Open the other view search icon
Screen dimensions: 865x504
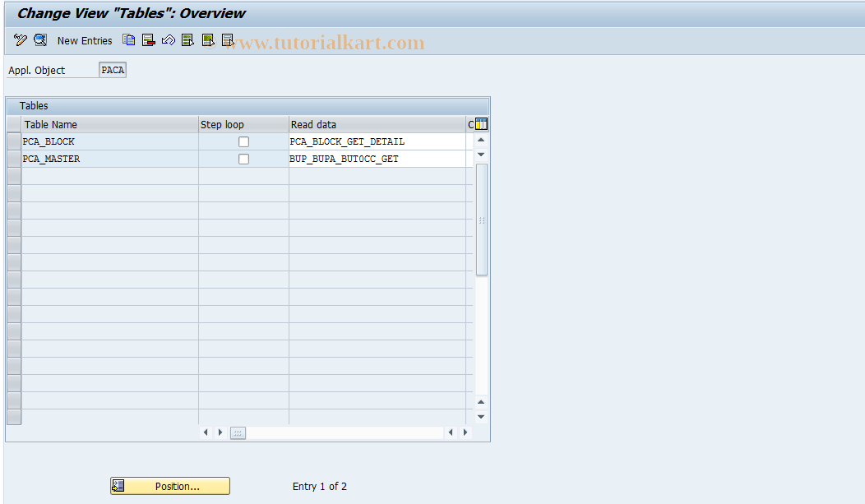pyautogui.click(x=40, y=40)
